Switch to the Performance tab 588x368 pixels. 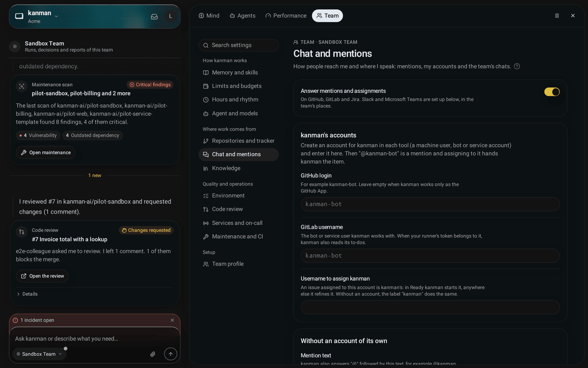click(286, 16)
